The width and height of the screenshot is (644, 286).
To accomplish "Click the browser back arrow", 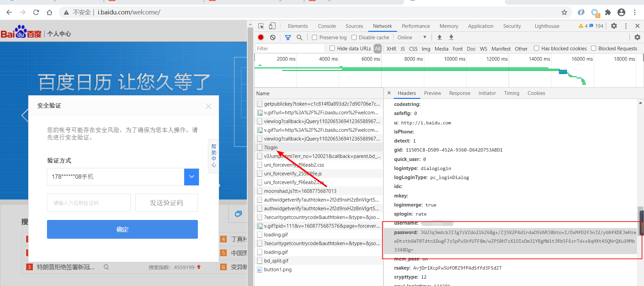I will pos(9,12).
